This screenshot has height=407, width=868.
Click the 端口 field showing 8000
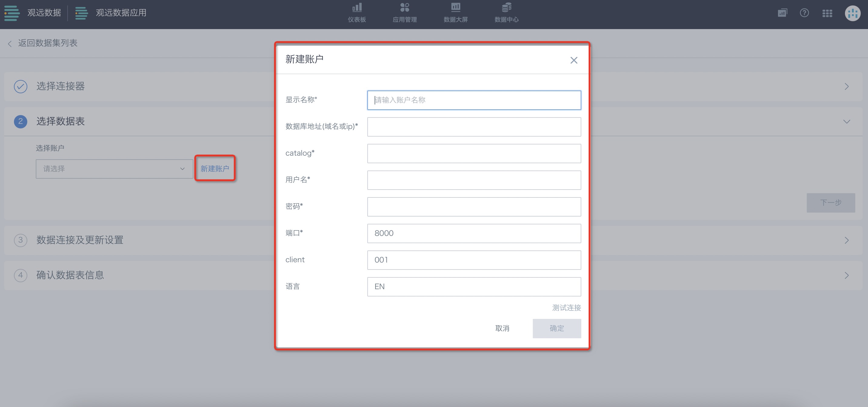(x=474, y=233)
